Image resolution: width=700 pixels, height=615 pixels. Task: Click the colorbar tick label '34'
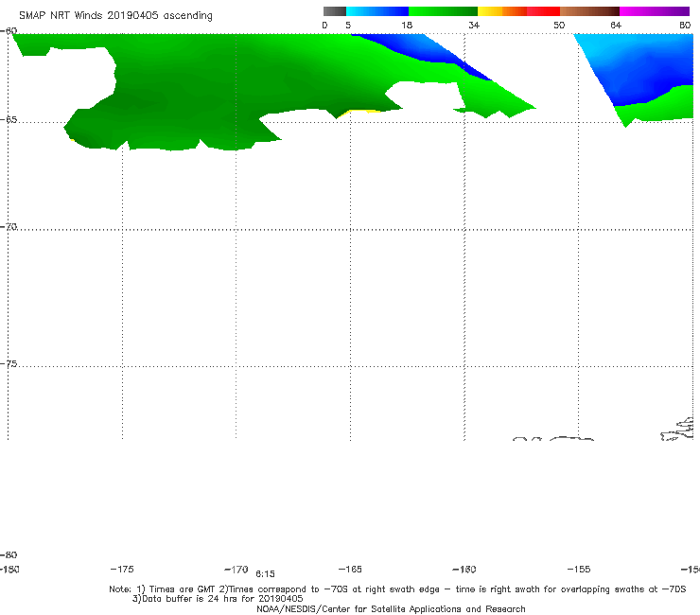[474, 25]
